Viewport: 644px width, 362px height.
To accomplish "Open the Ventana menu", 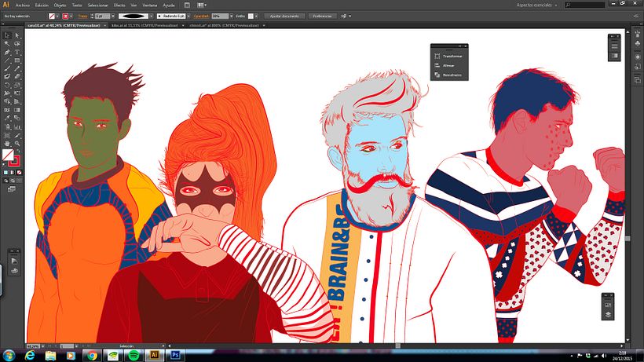I will [x=149, y=5].
